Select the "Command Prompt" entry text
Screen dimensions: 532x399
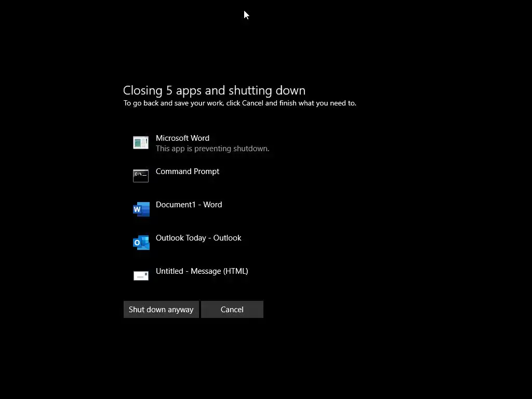(x=187, y=171)
